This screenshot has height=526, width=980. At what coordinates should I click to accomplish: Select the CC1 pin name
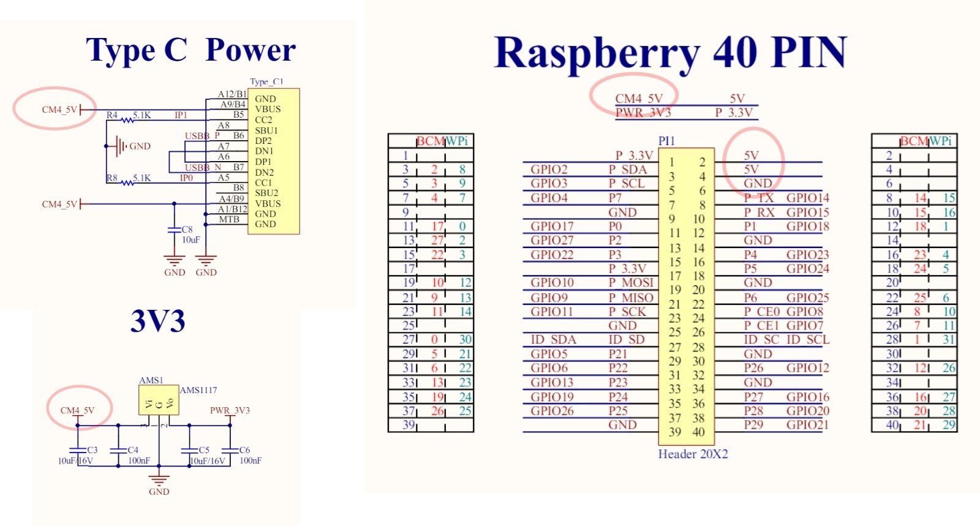click(263, 182)
